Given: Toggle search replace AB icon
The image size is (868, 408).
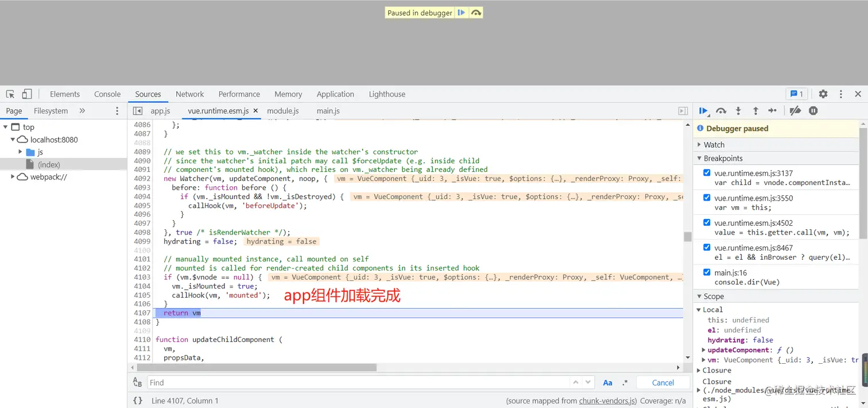Looking at the screenshot, I should point(138,383).
